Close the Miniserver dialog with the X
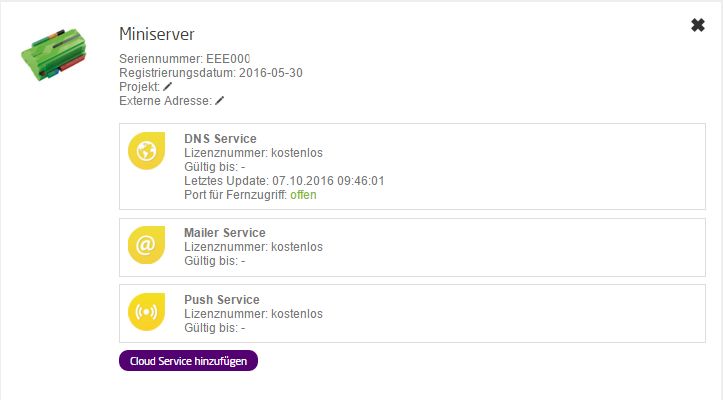The height and width of the screenshot is (400, 723). click(x=698, y=25)
